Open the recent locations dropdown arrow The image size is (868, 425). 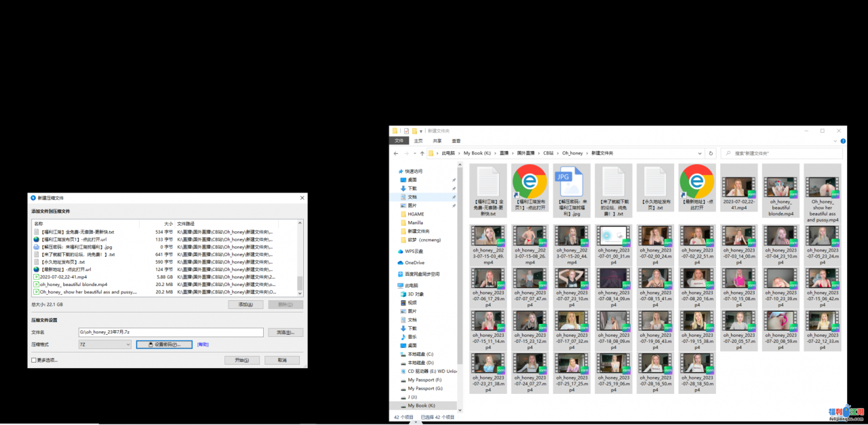point(414,153)
